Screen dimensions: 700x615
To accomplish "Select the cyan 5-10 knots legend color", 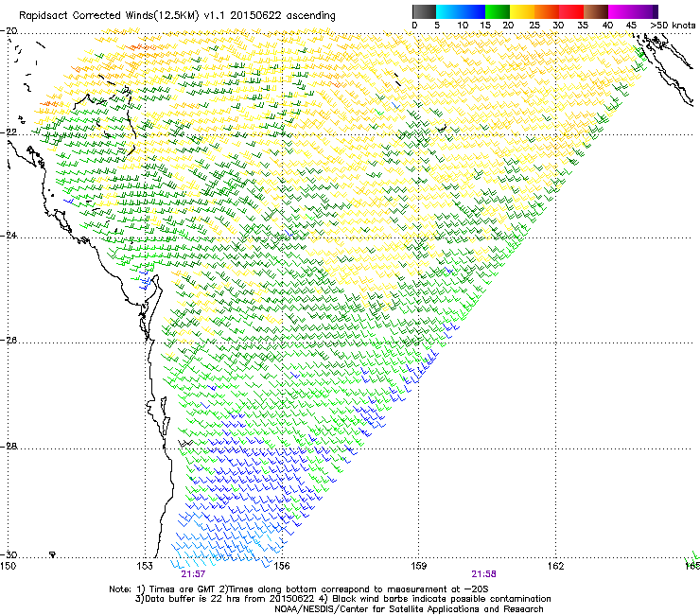I will 448,11.
